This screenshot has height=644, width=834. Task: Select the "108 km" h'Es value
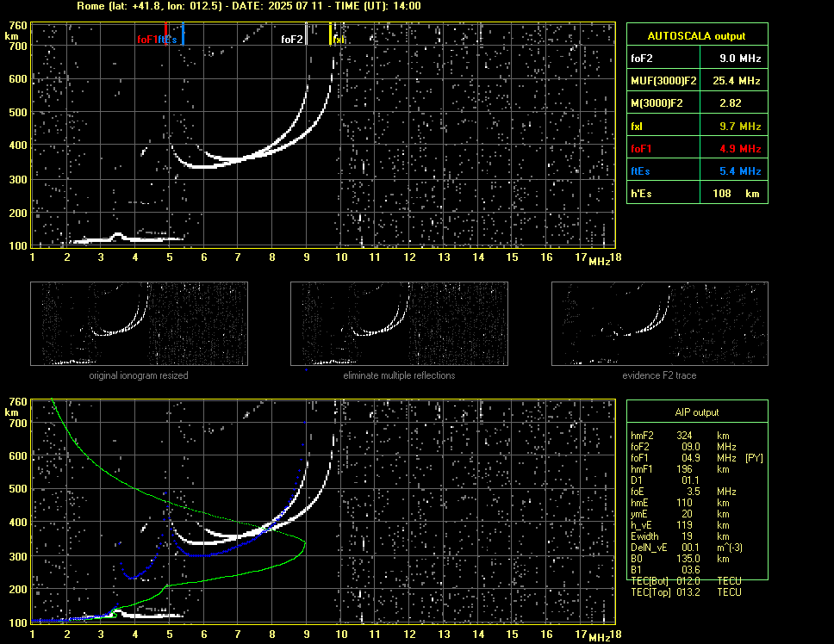click(736, 194)
